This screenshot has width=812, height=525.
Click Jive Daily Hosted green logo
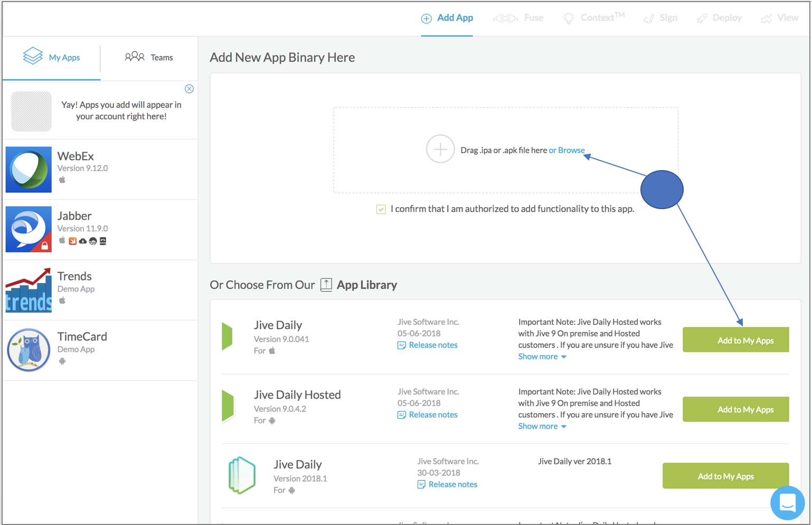pos(228,406)
